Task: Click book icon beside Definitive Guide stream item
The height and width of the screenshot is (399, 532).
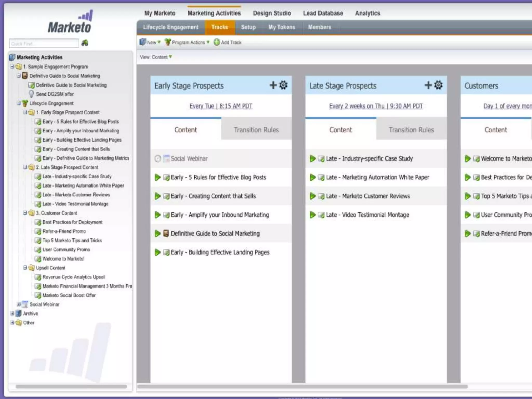Action: 166,233
